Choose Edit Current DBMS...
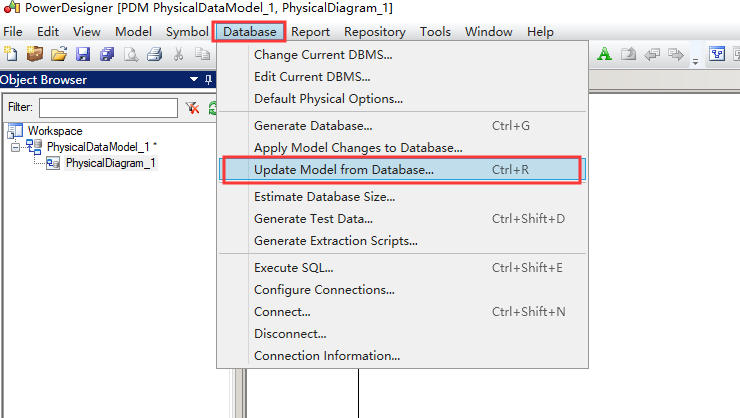 (403, 76)
